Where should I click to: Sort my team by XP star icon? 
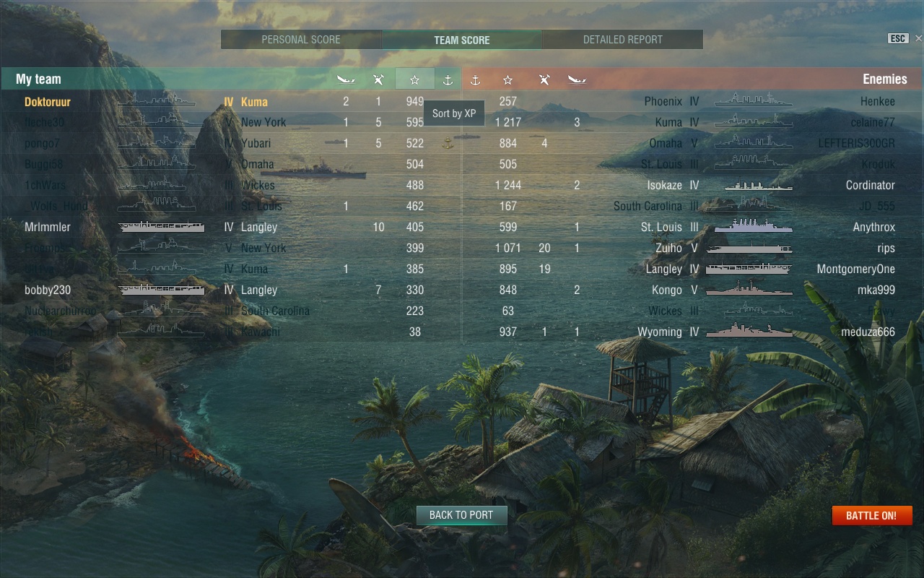tap(415, 79)
